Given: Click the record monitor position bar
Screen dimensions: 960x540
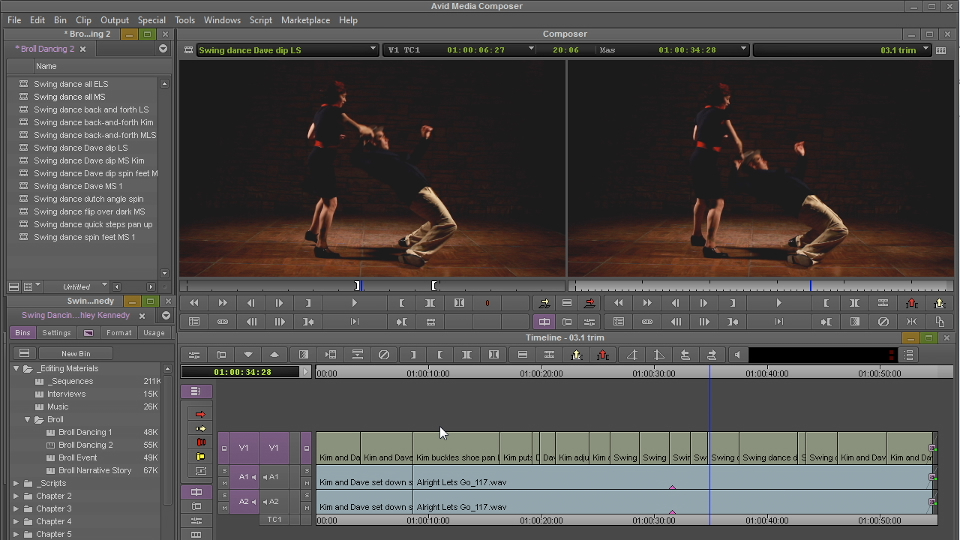Looking at the screenshot, I should click(x=761, y=285).
